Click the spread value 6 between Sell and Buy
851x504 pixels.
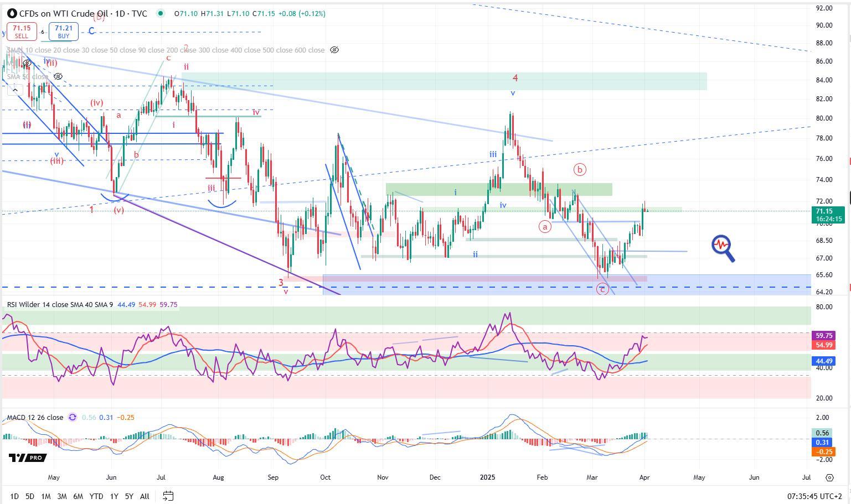[43, 32]
